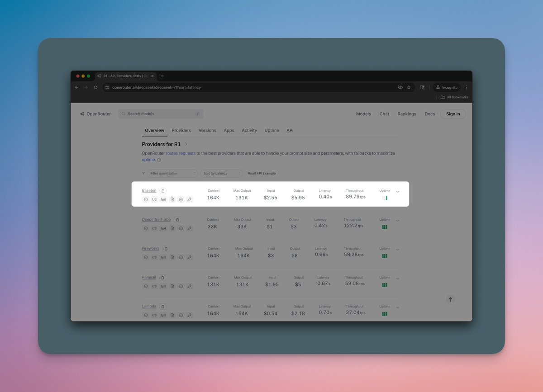Image resolution: width=543 pixels, height=392 pixels.
Task: Copy the Fireworks provider slug icon
Action: pyautogui.click(x=166, y=249)
